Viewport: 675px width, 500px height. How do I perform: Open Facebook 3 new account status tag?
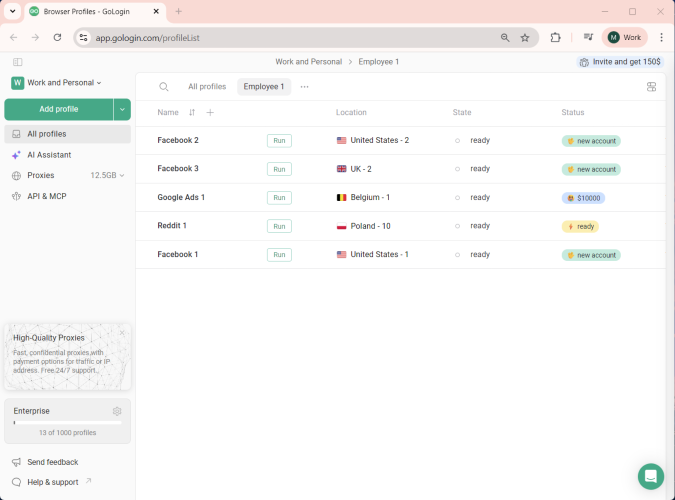coord(591,169)
